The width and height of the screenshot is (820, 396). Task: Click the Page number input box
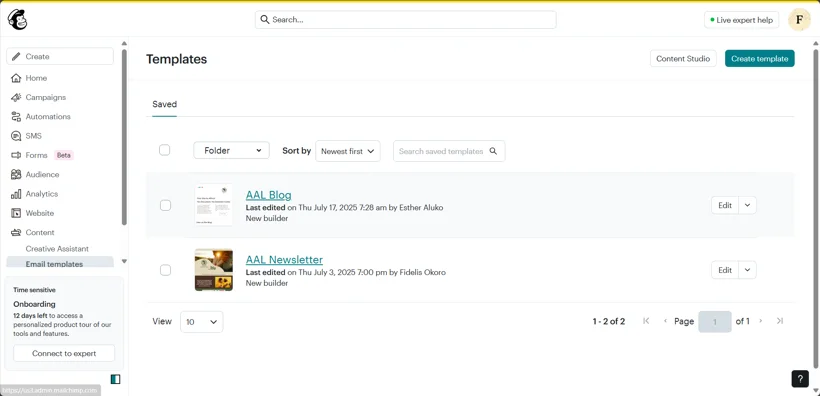tap(715, 321)
